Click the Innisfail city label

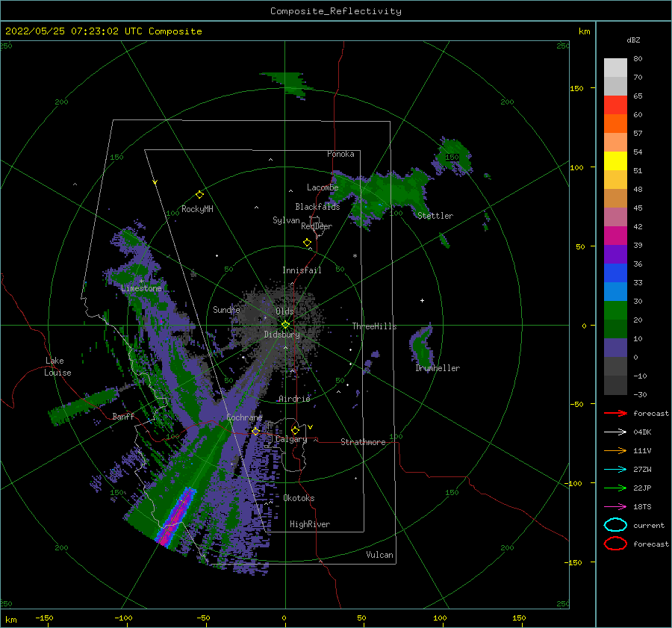pos(302,270)
